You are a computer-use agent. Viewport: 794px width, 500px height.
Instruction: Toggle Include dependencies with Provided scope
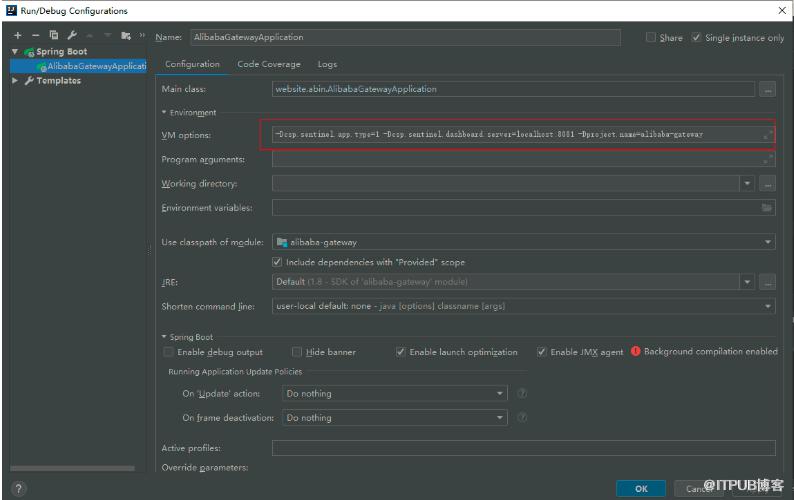277,262
